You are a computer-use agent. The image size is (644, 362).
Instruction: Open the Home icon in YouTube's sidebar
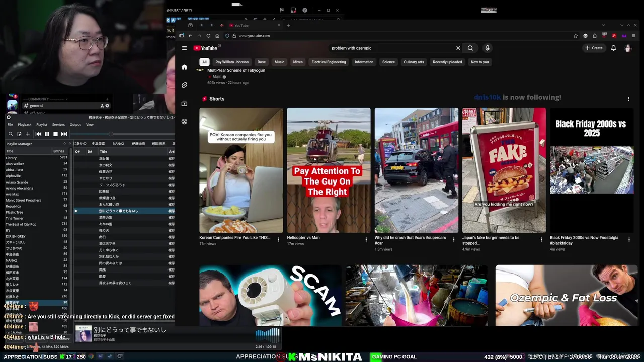tap(184, 67)
